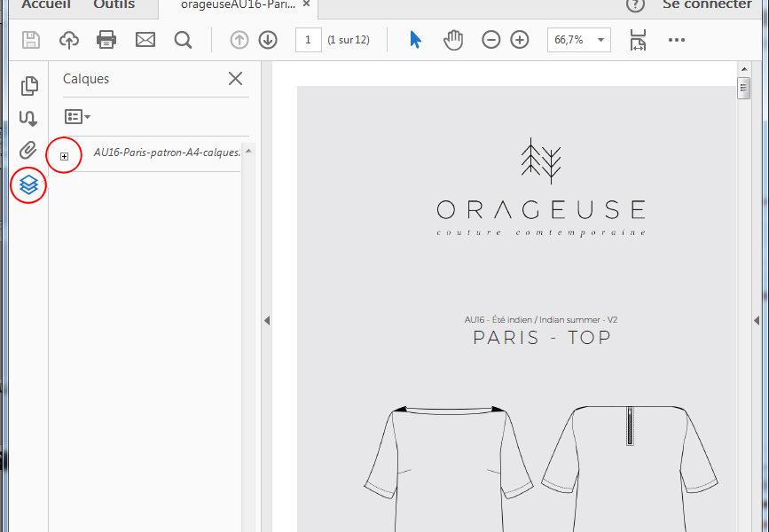This screenshot has height=532, width=769.
Task: Open the page thumbnails panel icon
Action: (x=29, y=86)
